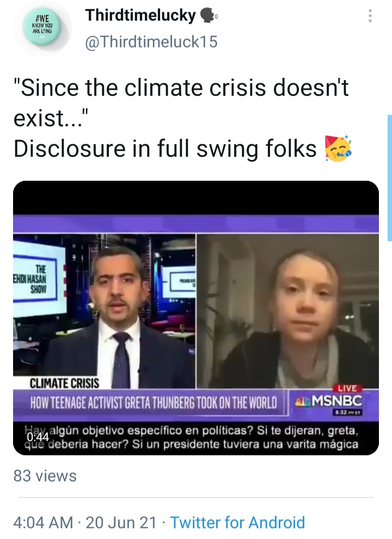Click the Thirdtimelucky display name
The image size is (392, 539).
140,15
